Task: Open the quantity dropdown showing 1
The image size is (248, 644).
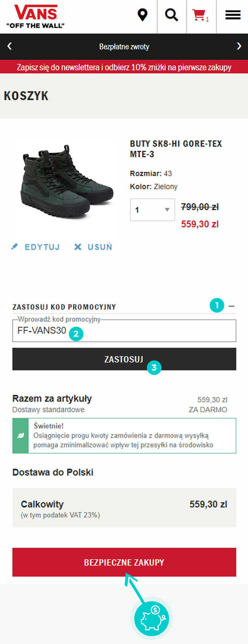Action: point(152,209)
